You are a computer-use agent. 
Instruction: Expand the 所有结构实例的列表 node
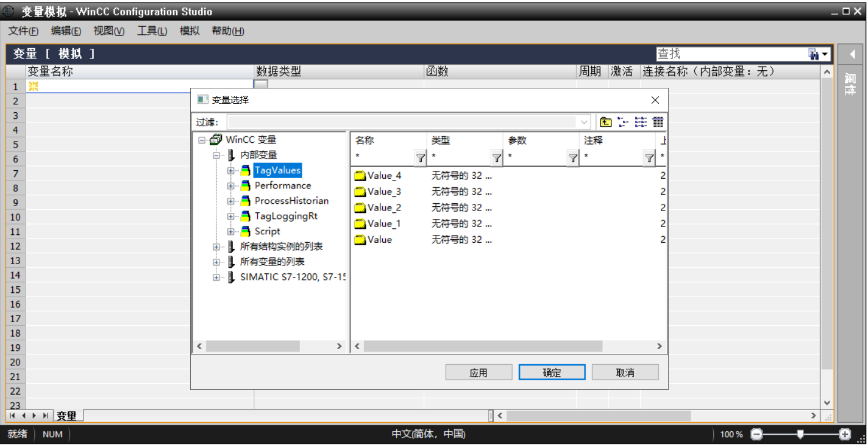coord(216,246)
